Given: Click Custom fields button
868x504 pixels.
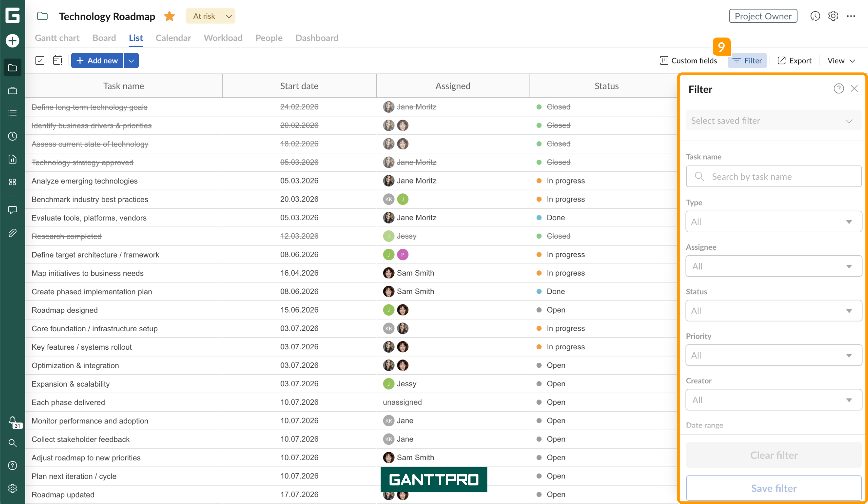Looking at the screenshot, I should pos(688,60).
